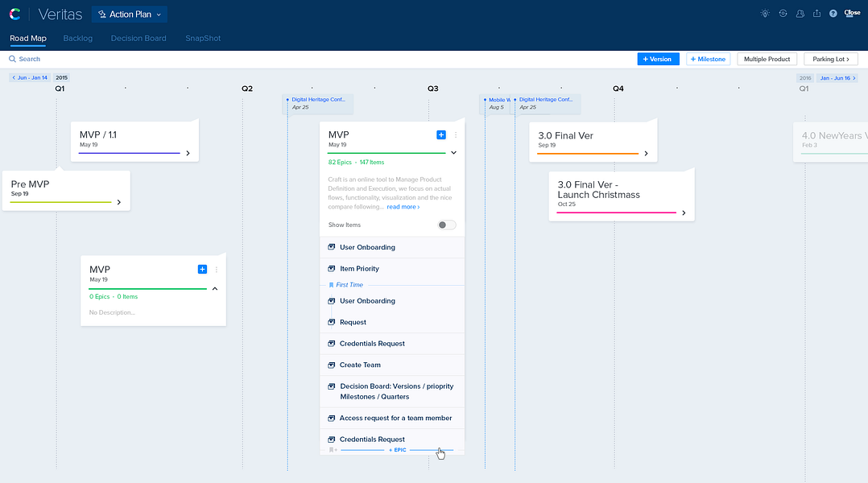Click the Craft logo icon

[x=15, y=14]
